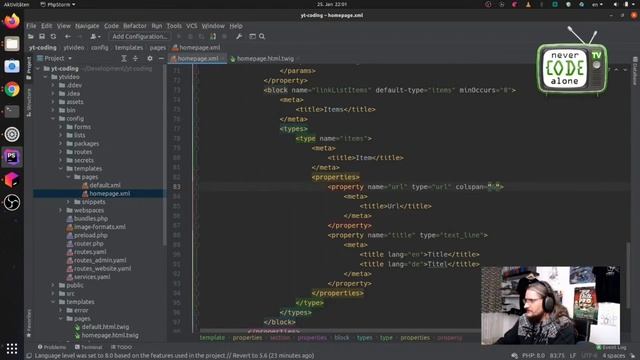Open Firefox from the dock
This screenshot has height=360, width=640.
[x=12, y=21]
